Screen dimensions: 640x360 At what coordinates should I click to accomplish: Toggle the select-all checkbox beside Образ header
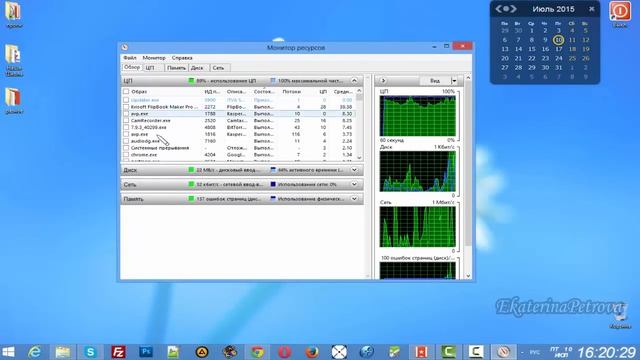coord(126,92)
